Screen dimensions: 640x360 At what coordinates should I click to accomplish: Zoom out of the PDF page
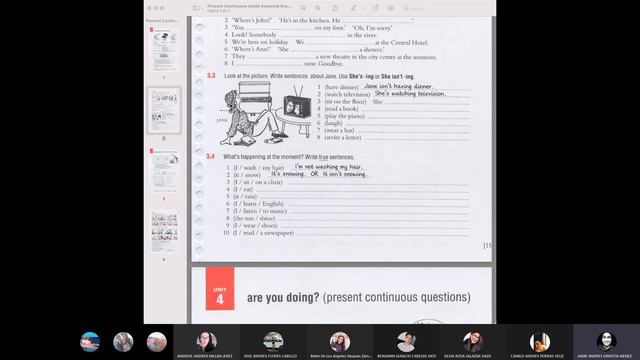[x=303, y=8]
